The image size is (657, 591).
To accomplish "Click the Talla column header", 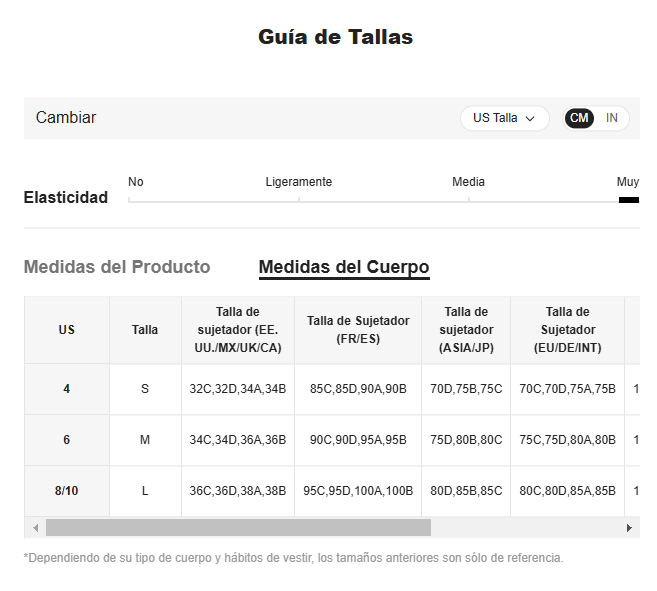I will pyautogui.click(x=145, y=330).
